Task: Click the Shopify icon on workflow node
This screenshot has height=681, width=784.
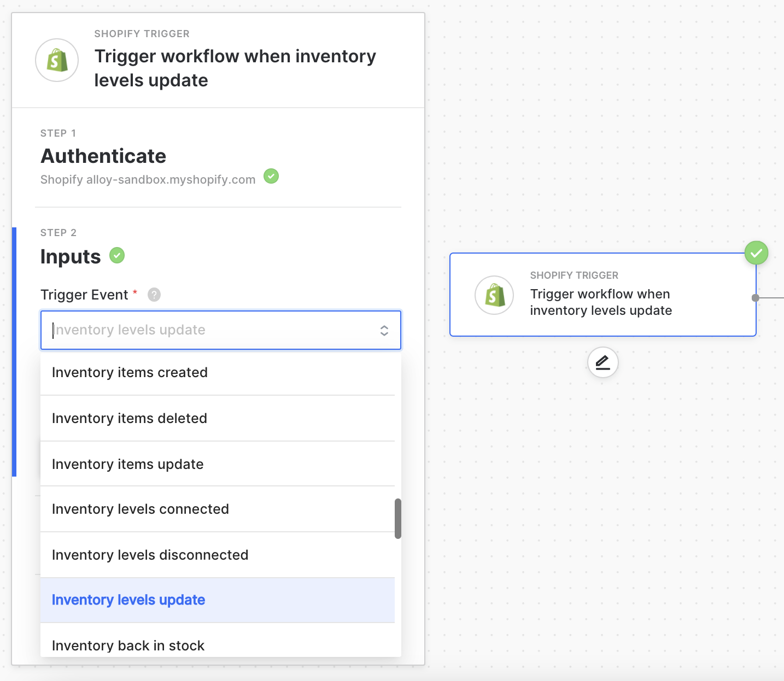Action: [494, 295]
